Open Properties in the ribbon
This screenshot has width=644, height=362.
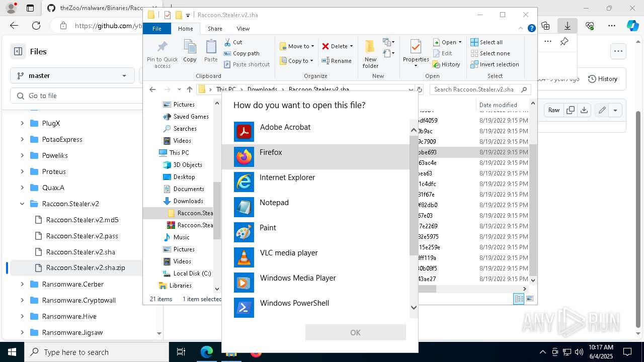click(416, 53)
